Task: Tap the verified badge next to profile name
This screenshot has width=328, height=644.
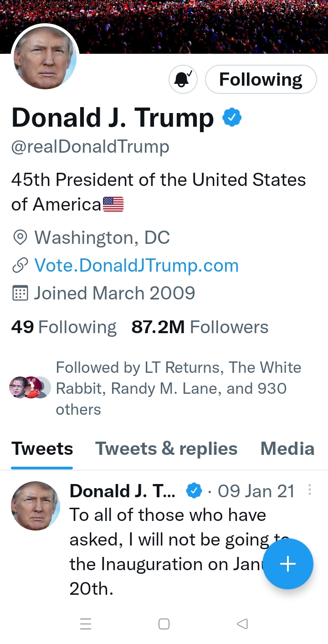Action: pyautogui.click(x=232, y=118)
